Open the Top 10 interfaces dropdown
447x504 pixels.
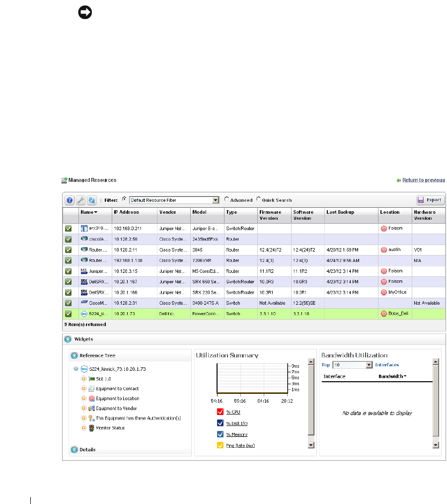(x=369, y=365)
